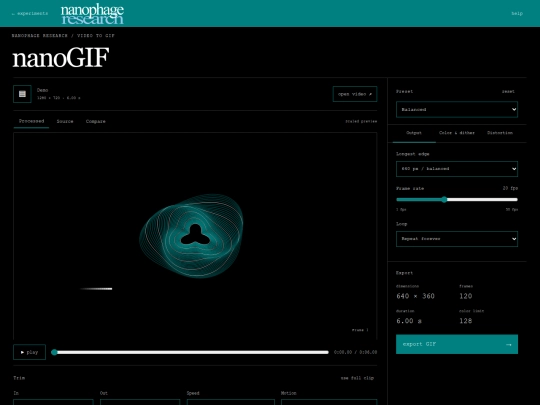Select the Color & dither tab

[x=457, y=133]
